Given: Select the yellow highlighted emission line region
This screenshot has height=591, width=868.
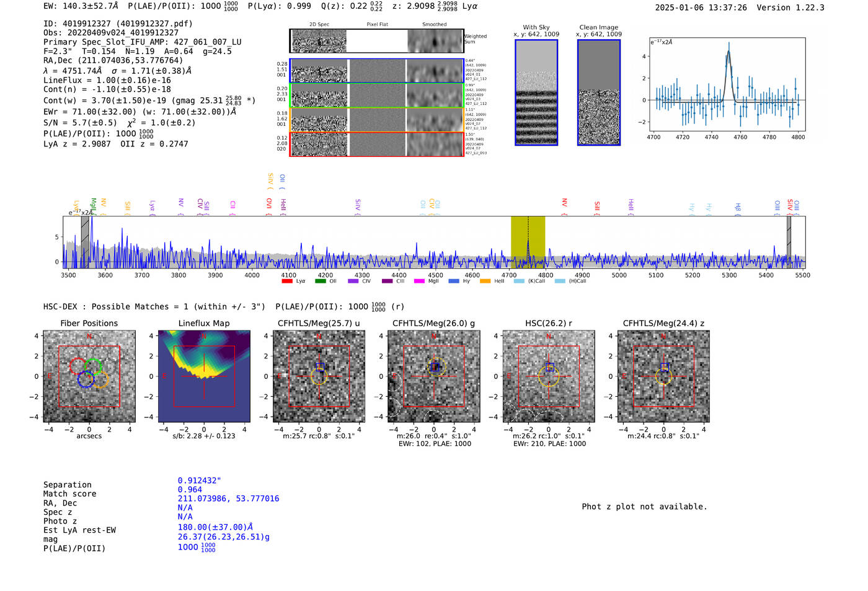Looking at the screenshot, I should click(x=528, y=242).
